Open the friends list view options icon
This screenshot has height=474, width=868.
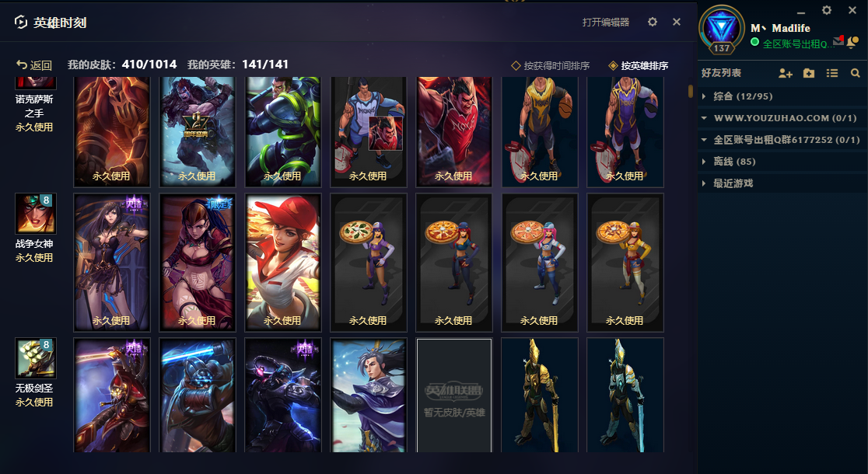pyautogui.click(x=832, y=73)
